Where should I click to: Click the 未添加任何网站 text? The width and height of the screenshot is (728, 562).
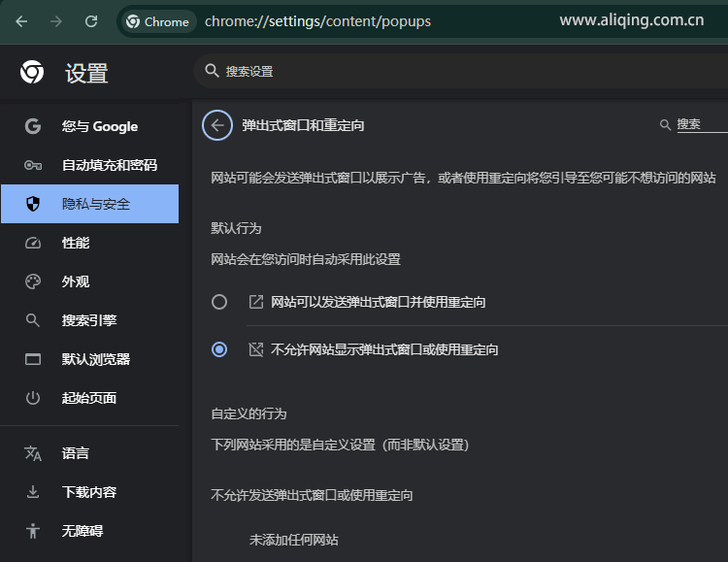(x=294, y=540)
